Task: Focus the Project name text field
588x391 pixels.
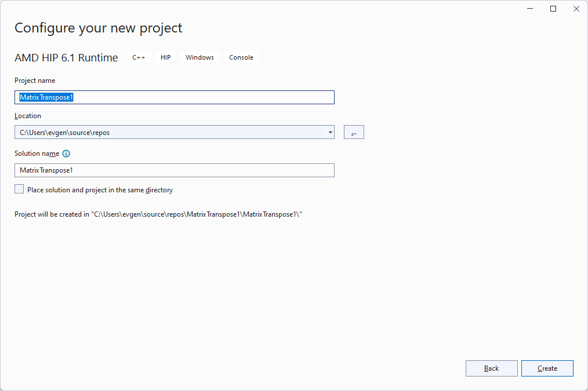Action: point(174,97)
